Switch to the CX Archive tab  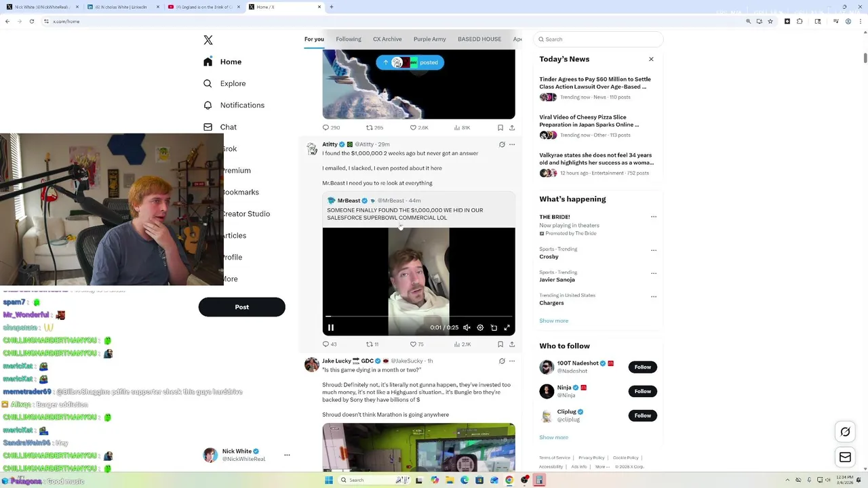387,39
